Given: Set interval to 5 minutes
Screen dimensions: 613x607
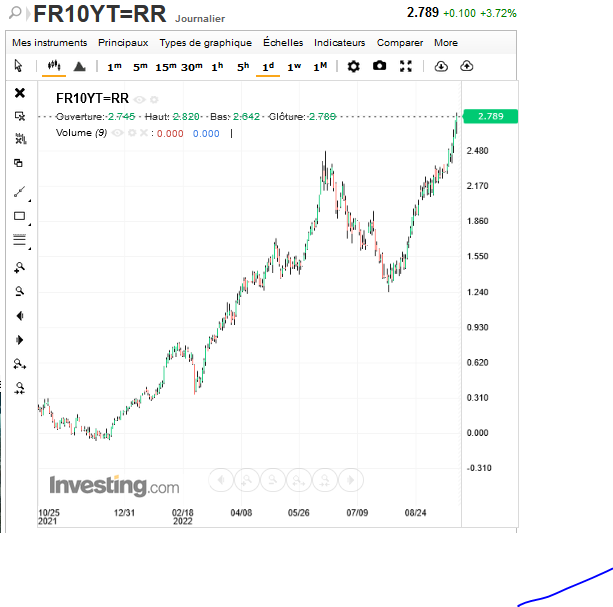Looking at the screenshot, I should [x=140, y=67].
